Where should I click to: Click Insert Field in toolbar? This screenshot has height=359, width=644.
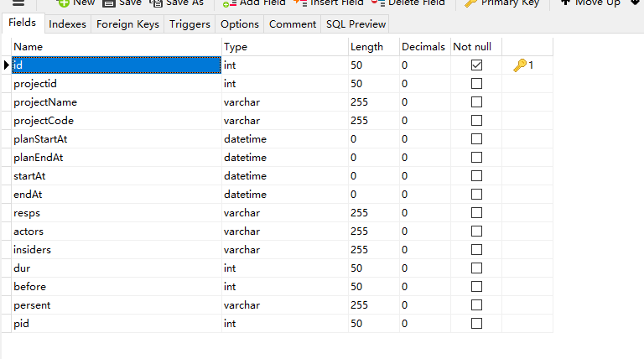pos(329,3)
